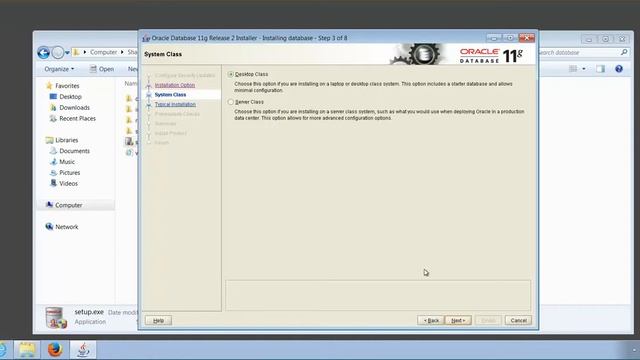Click the Help button in installer
Viewport: 640px width, 360px height.
(x=158, y=320)
